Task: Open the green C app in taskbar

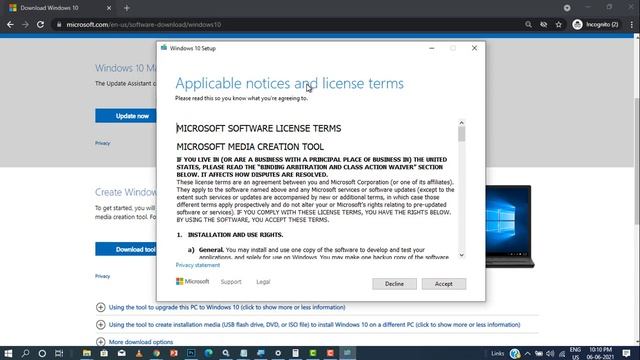Action: coord(313,353)
